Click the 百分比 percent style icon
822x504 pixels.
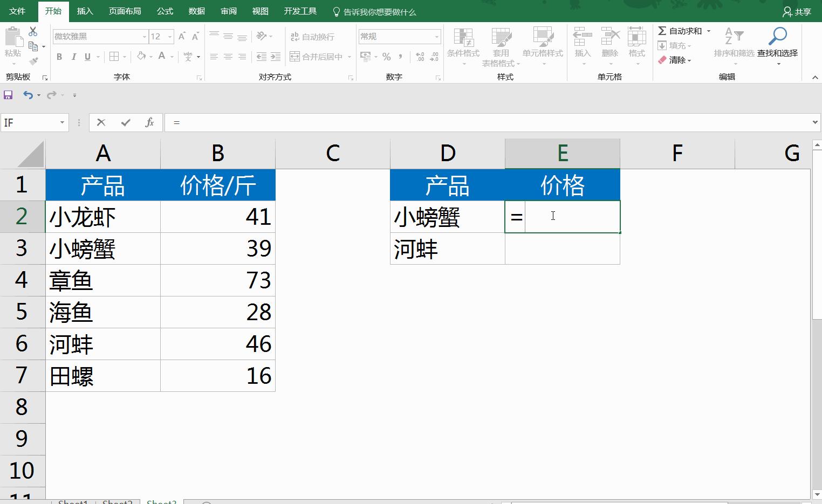click(386, 56)
